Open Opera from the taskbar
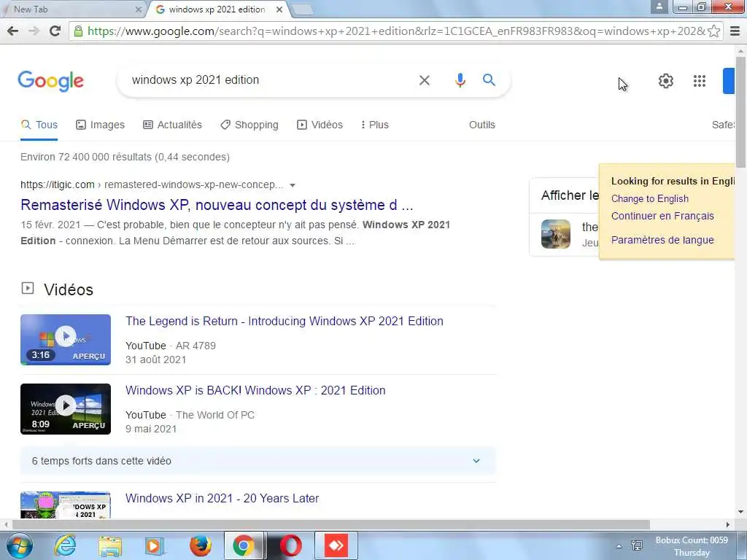Viewport: 747px width, 560px height. (290, 545)
